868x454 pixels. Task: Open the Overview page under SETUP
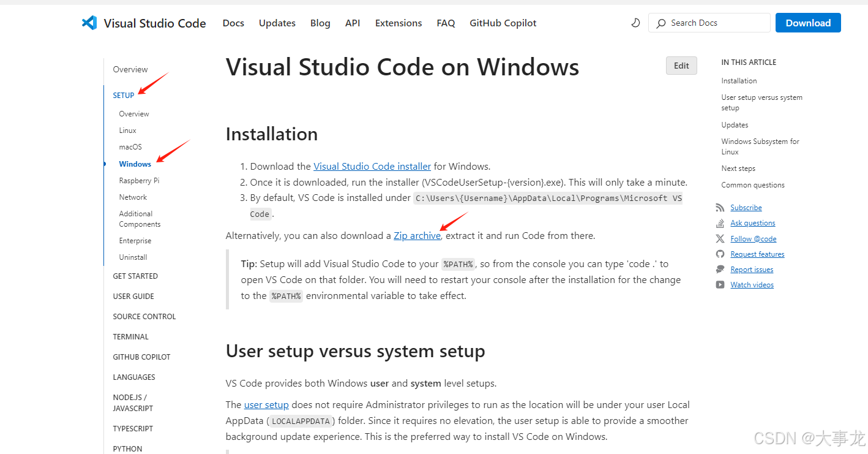(134, 114)
